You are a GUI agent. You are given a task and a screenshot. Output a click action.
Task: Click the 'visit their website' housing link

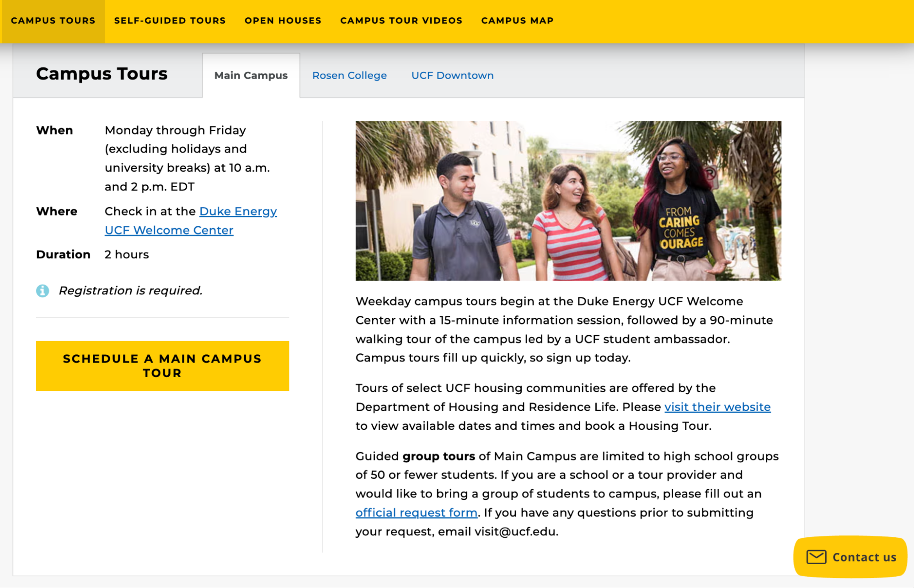click(x=717, y=406)
